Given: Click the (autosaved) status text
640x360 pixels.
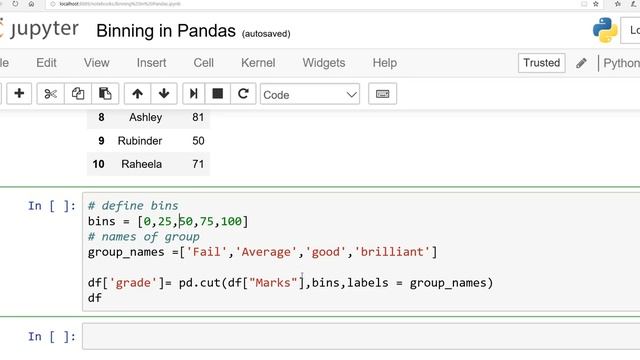Looking at the screenshot, I should [266, 34].
